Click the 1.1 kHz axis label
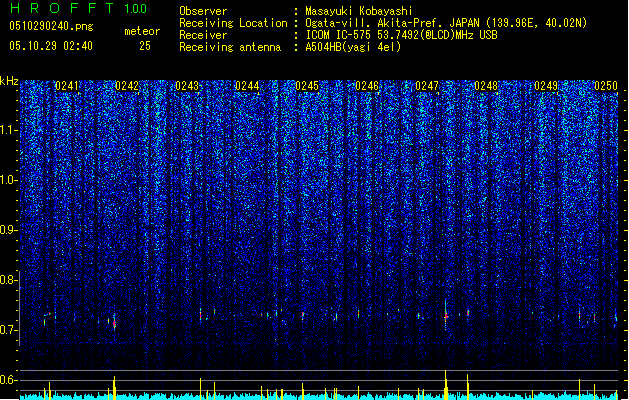Image resolution: width=629 pixels, height=400 pixels. pos(8,130)
